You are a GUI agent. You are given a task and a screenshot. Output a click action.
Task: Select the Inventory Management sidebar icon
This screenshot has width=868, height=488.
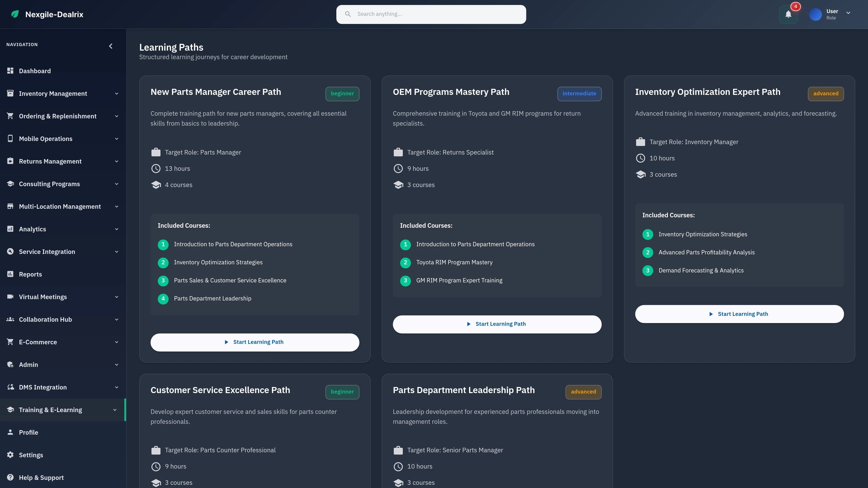coord(10,93)
